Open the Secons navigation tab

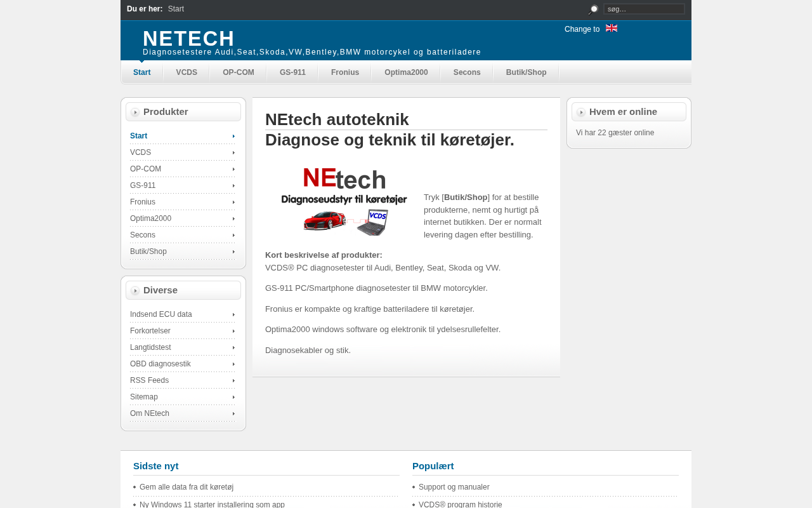point(467,72)
